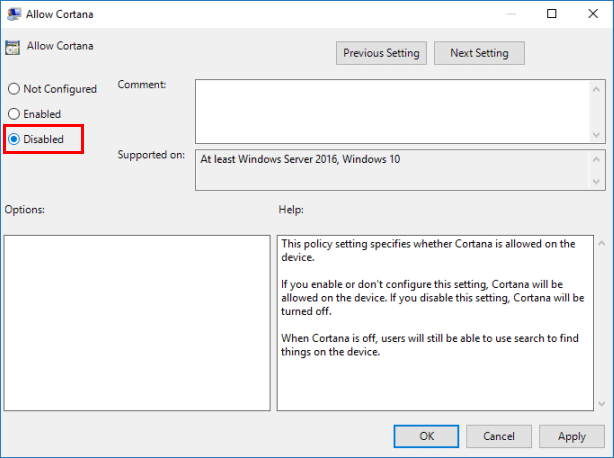Close the Allow Cortana window

click(593, 14)
